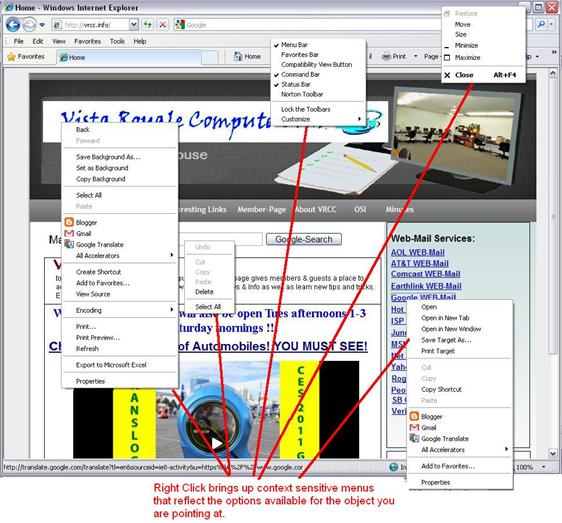
Task: Click the search magnifier icon
Action: [541, 24]
